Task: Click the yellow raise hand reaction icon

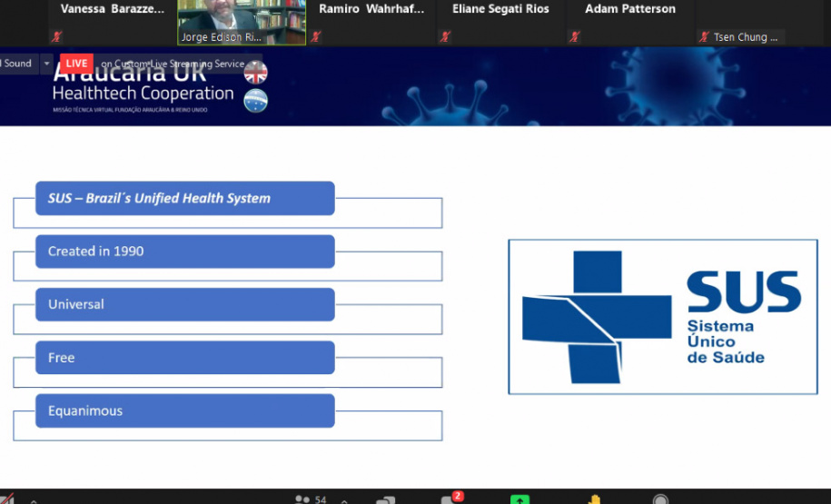Action: tap(594, 499)
